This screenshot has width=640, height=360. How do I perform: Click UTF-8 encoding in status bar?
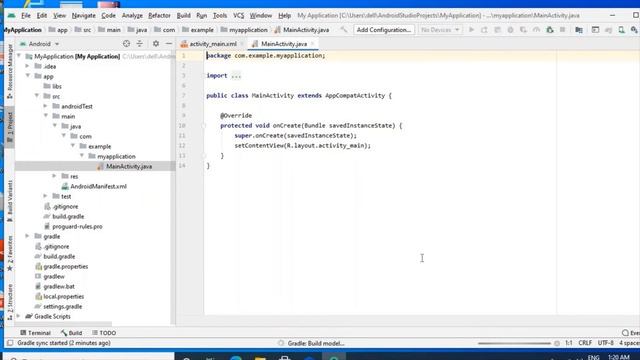click(606, 343)
